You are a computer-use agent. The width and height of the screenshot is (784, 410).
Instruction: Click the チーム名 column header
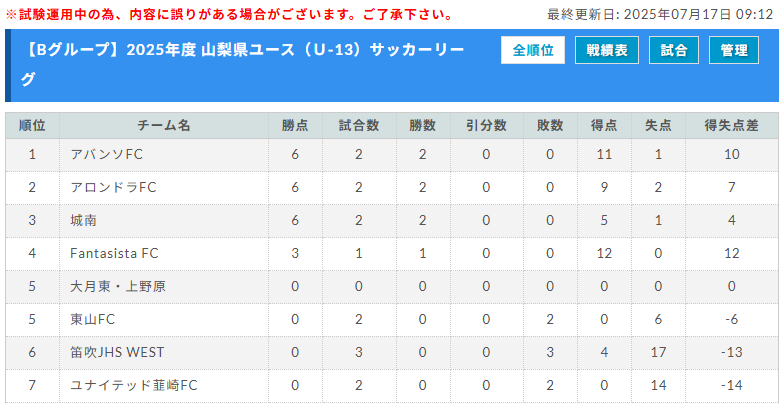click(x=164, y=126)
